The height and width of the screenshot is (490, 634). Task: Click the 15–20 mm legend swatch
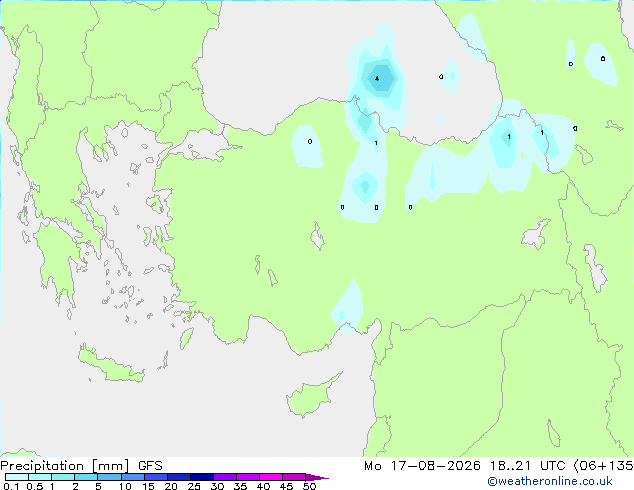tap(155, 477)
